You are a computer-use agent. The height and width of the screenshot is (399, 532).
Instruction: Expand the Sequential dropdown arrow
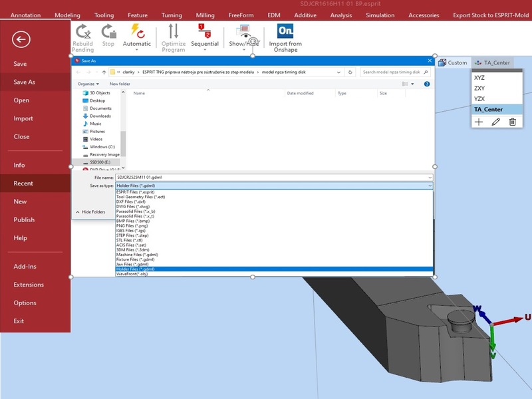pyautogui.click(x=205, y=51)
